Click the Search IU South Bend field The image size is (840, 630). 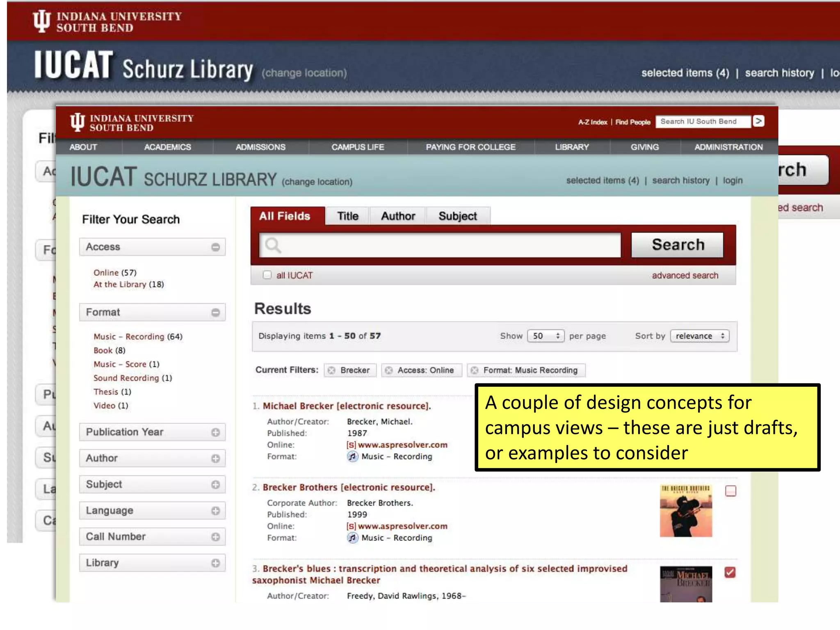pos(703,121)
